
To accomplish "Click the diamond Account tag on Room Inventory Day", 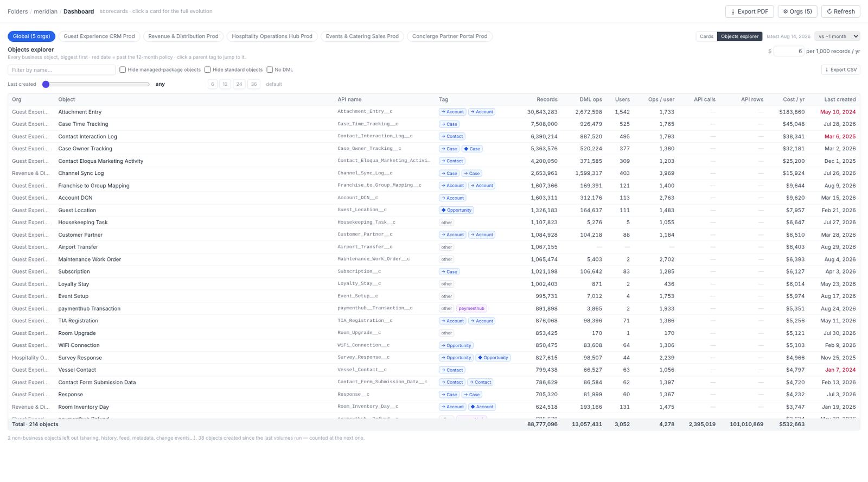I will tap(482, 407).
